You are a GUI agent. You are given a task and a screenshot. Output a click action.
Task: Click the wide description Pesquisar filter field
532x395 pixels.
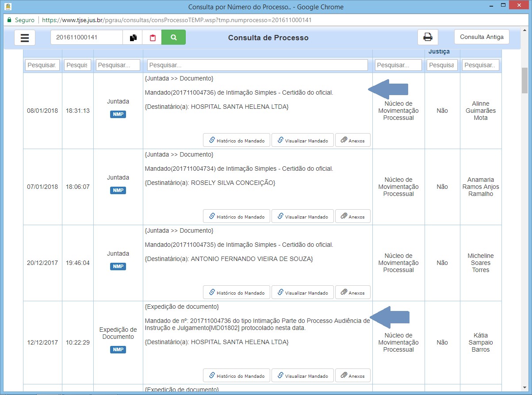coord(257,65)
